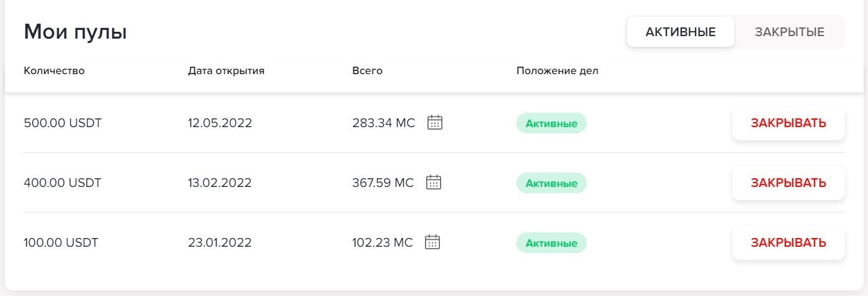Click the Активные badge in the 12.05.2022 row

pyautogui.click(x=551, y=123)
